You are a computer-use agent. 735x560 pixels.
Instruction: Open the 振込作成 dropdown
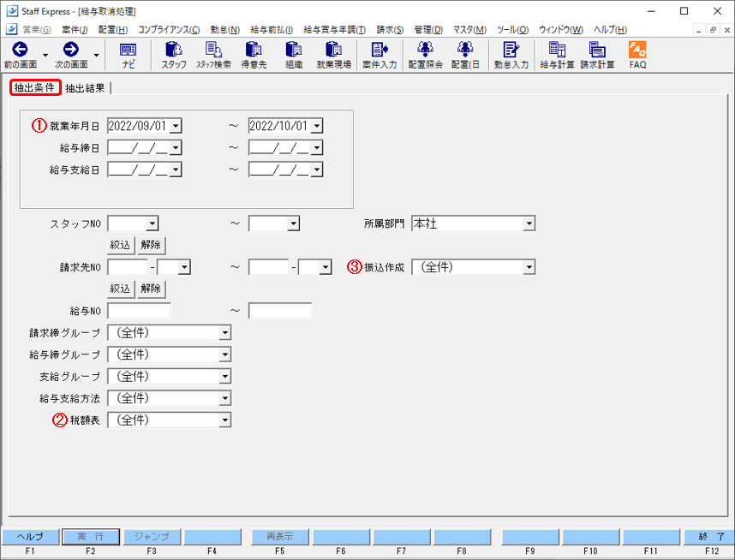pos(529,267)
